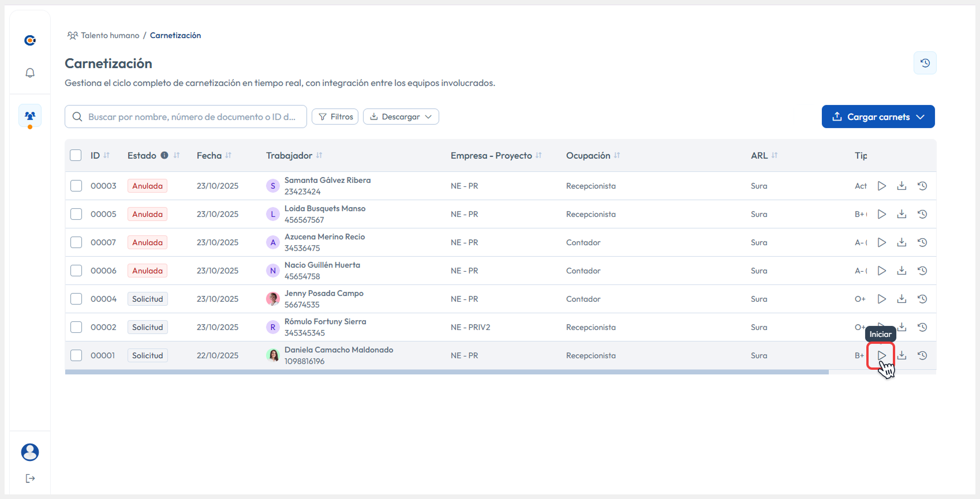The image size is (980, 499).
Task: Open the history icon at top right
Action: coord(925,63)
